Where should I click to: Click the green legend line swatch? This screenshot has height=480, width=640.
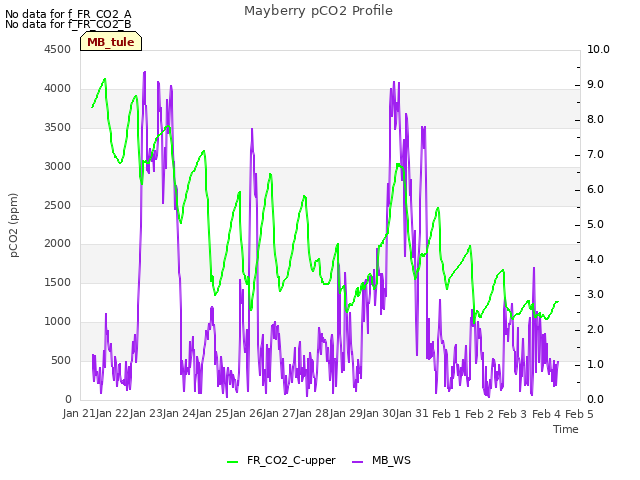tap(232, 462)
